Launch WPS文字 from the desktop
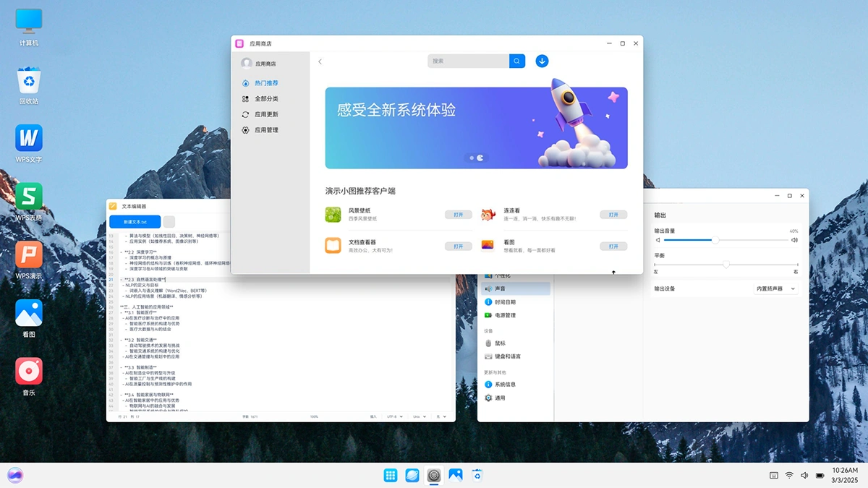 pyautogui.click(x=29, y=143)
